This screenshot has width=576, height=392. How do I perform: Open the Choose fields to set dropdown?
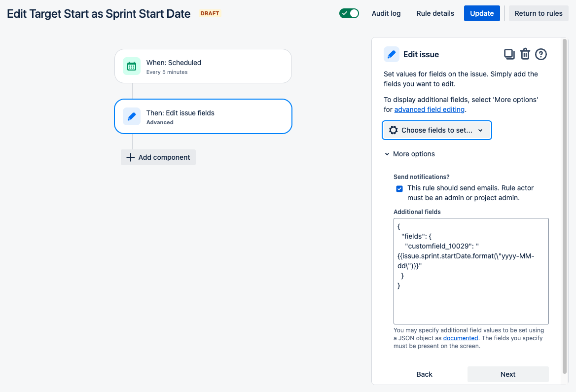(437, 130)
